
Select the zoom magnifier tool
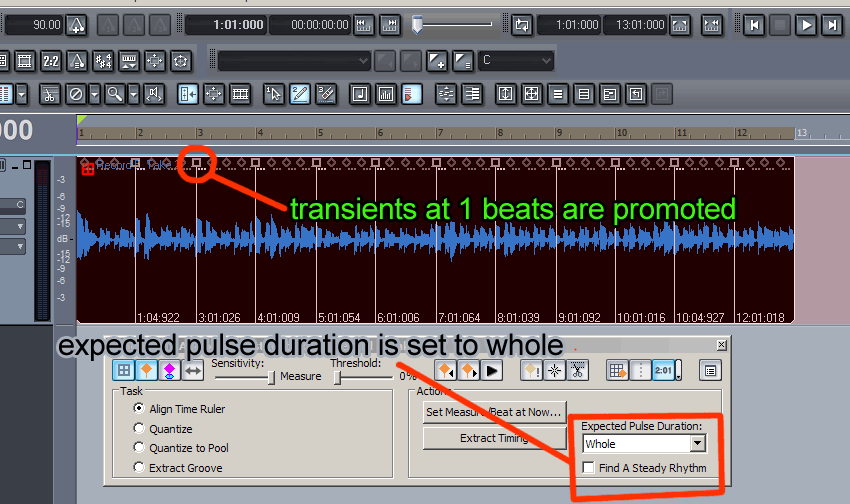(115, 94)
